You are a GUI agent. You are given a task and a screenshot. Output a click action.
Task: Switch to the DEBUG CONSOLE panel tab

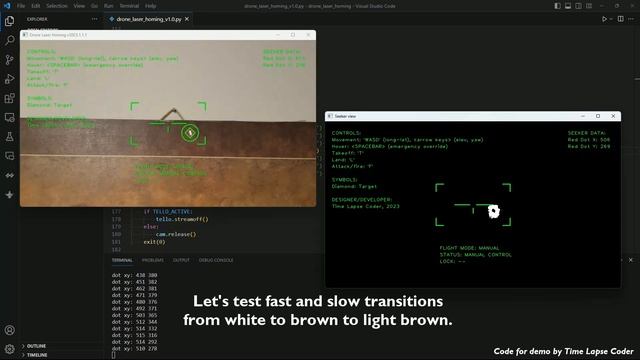[x=216, y=260]
